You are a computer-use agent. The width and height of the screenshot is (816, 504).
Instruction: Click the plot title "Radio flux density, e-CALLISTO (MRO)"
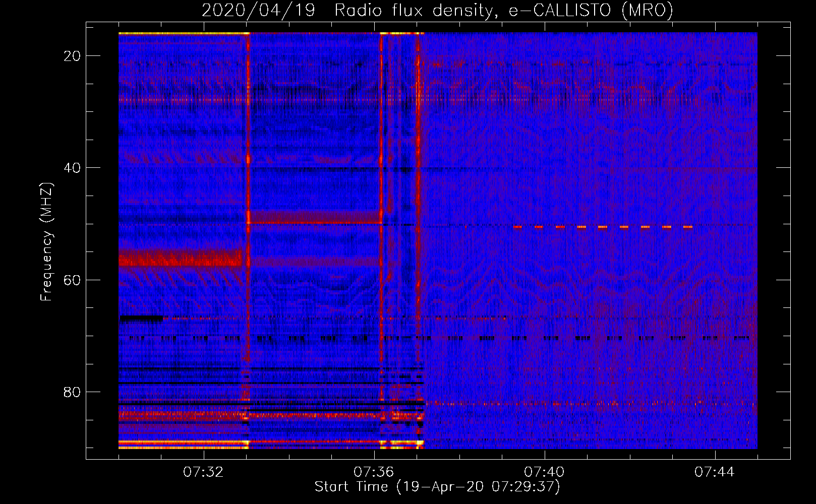(503, 11)
